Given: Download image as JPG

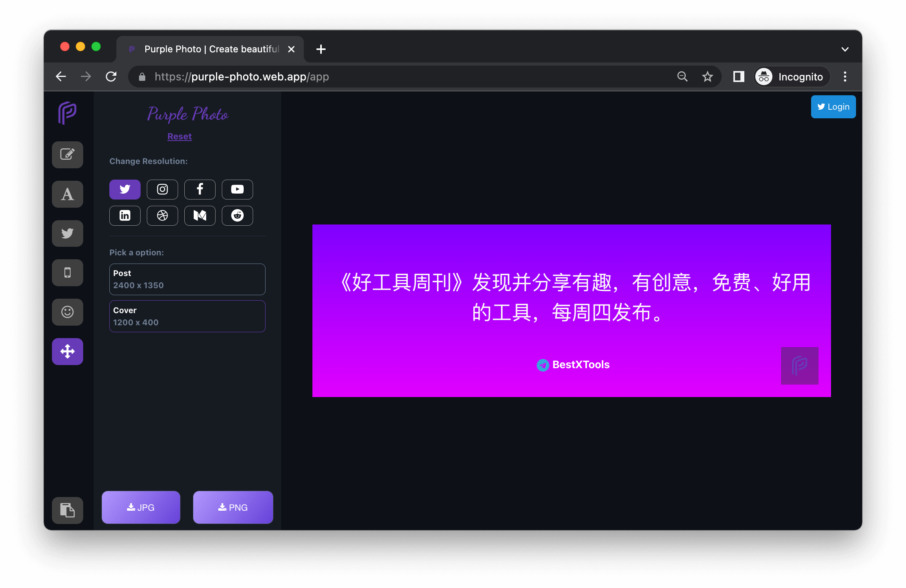Looking at the screenshot, I should [x=141, y=507].
